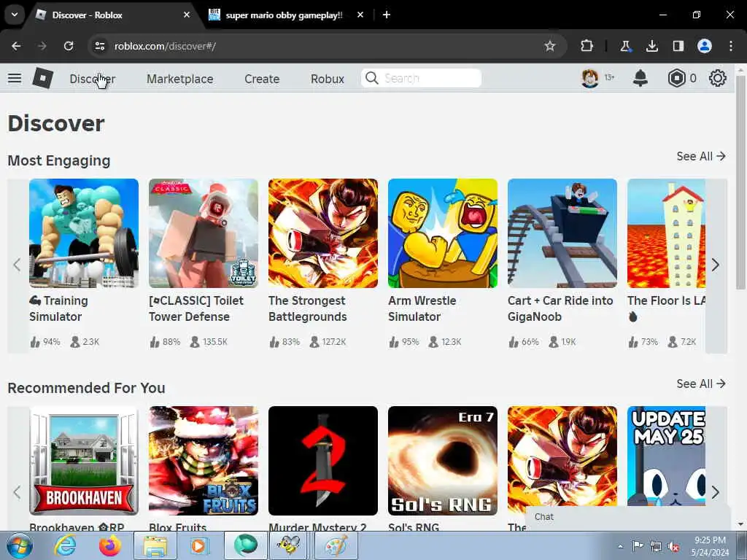Open the Robux balance icon
The image size is (747, 560).
[676, 78]
